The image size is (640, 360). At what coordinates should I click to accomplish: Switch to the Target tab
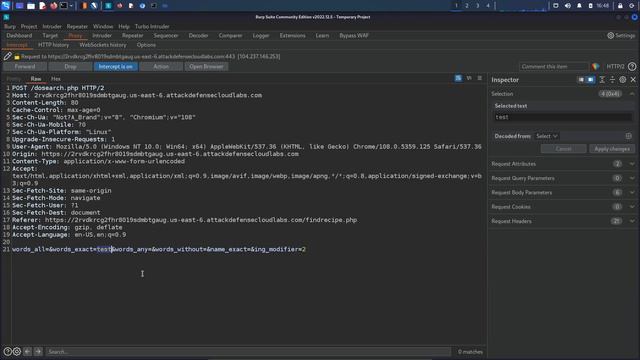[x=50, y=36]
